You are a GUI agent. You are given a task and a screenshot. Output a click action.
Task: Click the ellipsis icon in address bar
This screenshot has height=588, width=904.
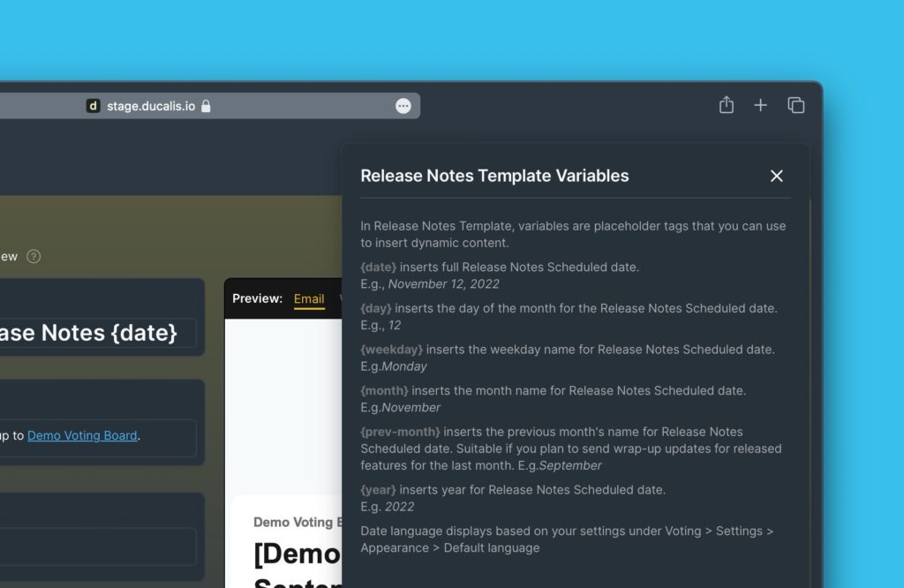[x=403, y=106]
